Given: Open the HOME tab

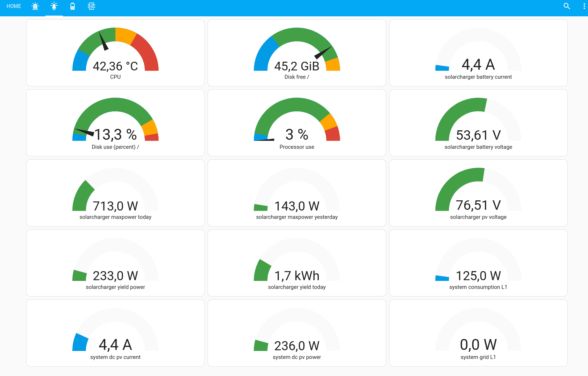Looking at the screenshot, I should tap(14, 6).
